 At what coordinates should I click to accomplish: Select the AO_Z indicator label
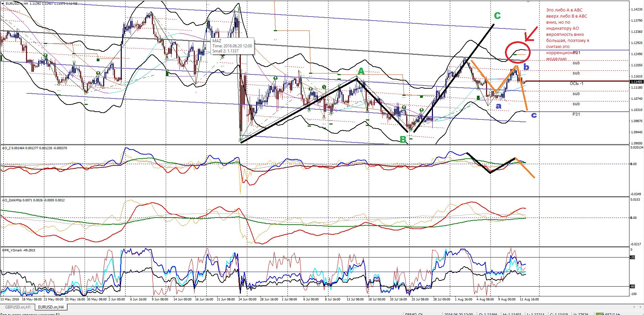click(x=34, y=148)
